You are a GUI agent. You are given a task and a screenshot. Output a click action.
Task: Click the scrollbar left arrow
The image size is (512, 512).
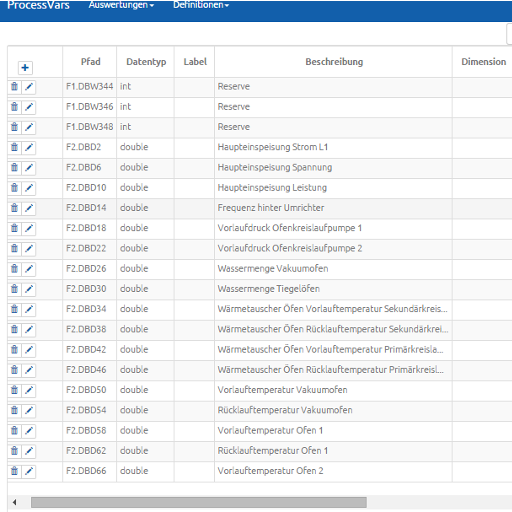coord(14,502)
